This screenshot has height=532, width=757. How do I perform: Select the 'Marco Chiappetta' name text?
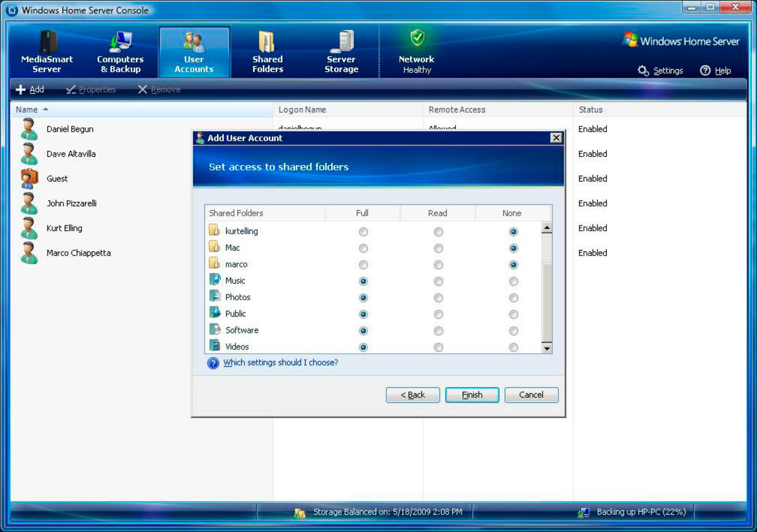(79, 253)
